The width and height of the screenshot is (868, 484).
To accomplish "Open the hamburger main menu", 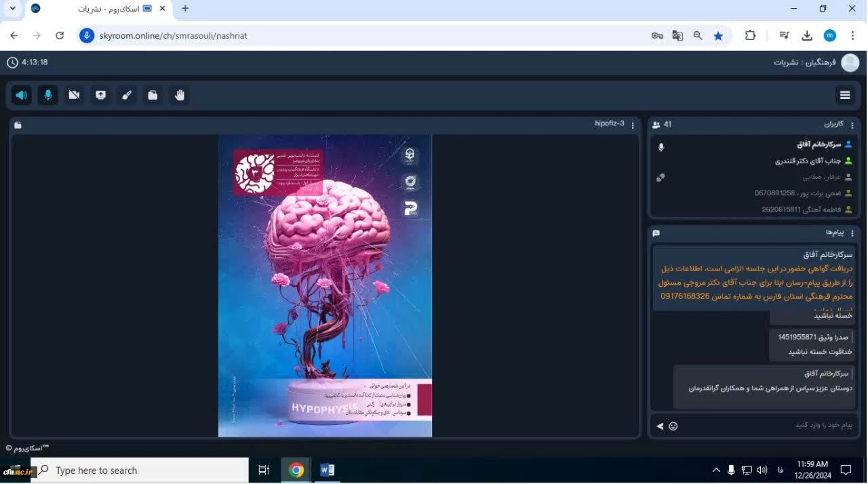I will point(845,96).
